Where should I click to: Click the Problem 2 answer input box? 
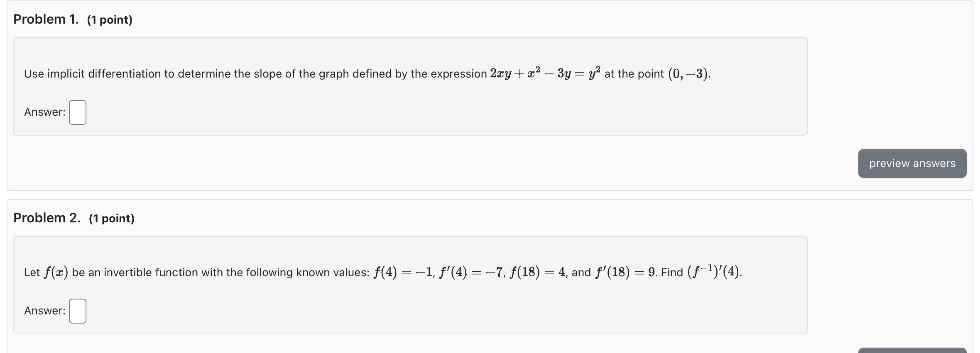(x=77, y=311)
